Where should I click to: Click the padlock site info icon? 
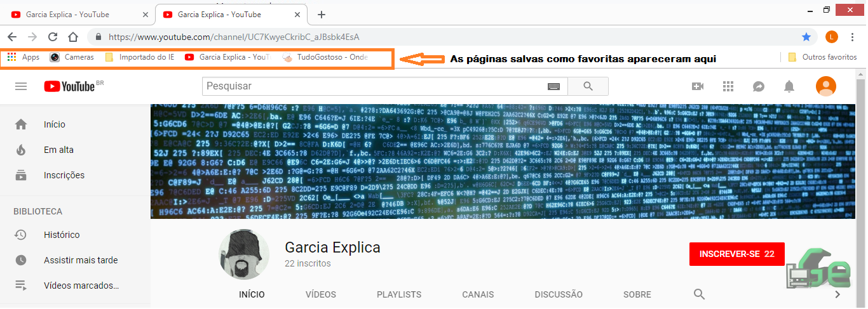pos(98,37)
